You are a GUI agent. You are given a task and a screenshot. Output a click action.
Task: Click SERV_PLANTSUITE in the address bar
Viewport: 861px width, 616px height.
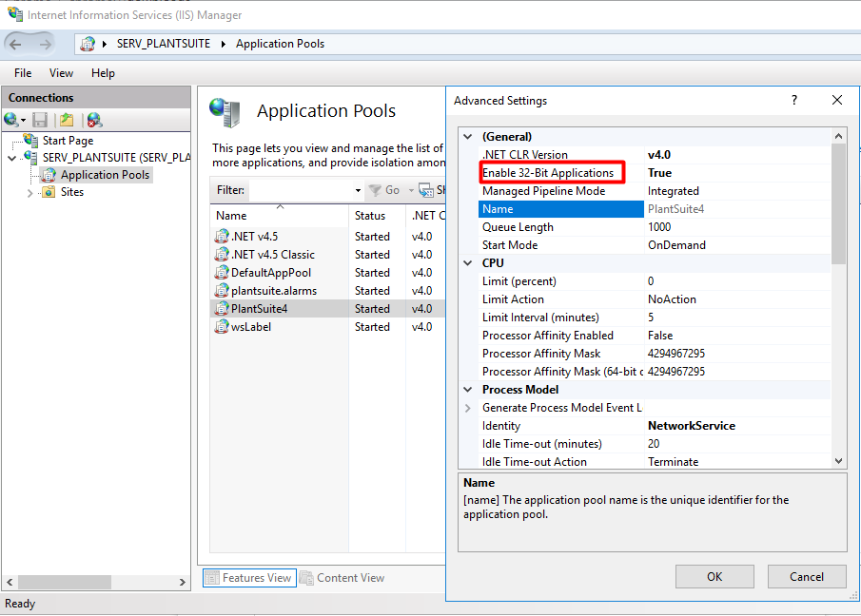(164, 44)
